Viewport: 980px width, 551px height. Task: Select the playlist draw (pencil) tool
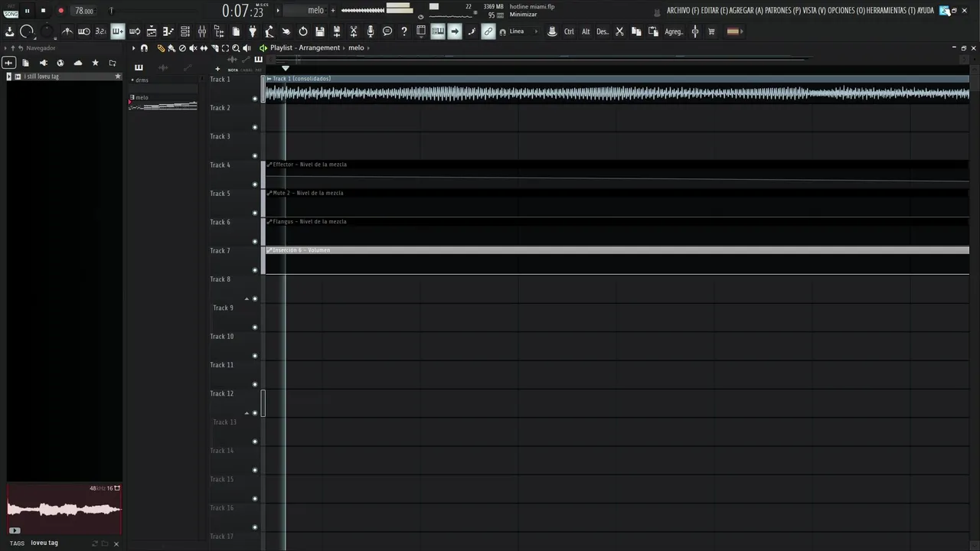point(161,48)
